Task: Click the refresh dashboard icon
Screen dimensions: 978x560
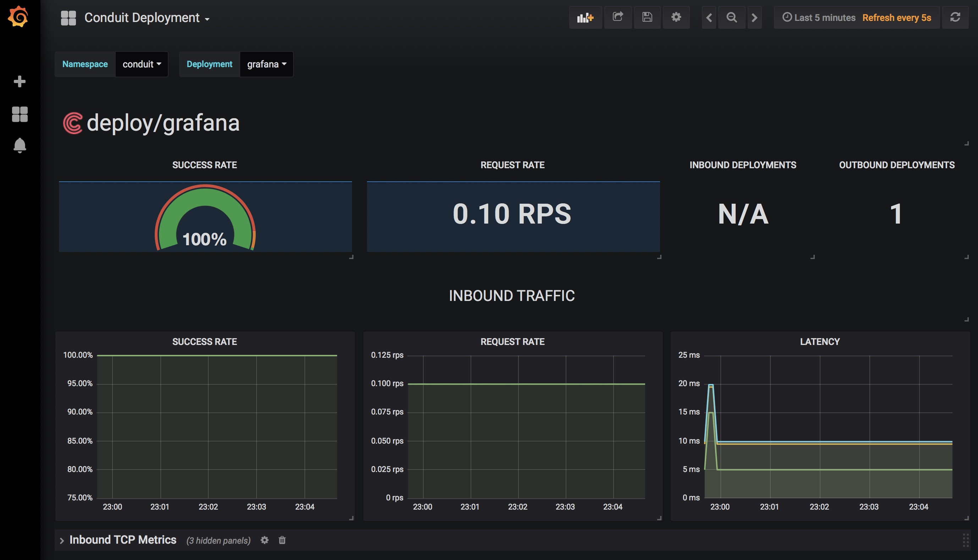Action: point(955,17)
